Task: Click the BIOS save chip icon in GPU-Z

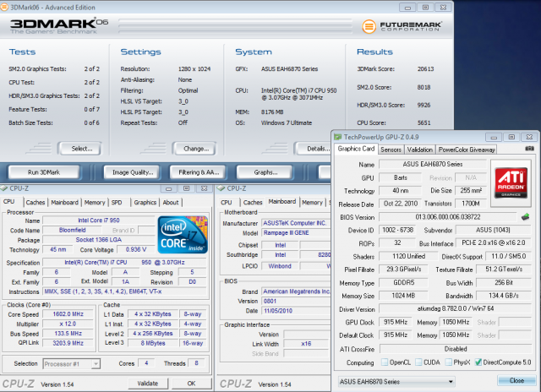Action: pyautogui.click(x=525, y=217)
